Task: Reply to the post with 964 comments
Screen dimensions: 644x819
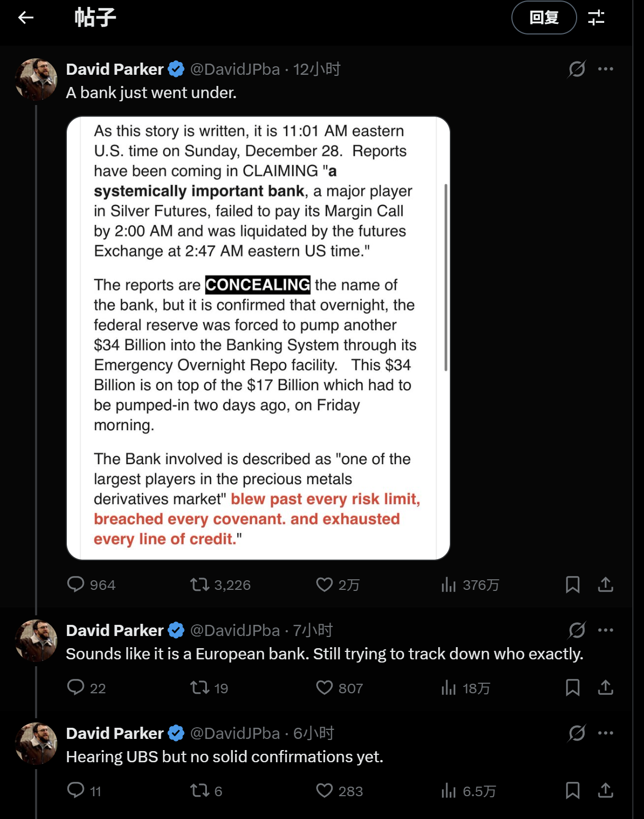Action: 76,585
